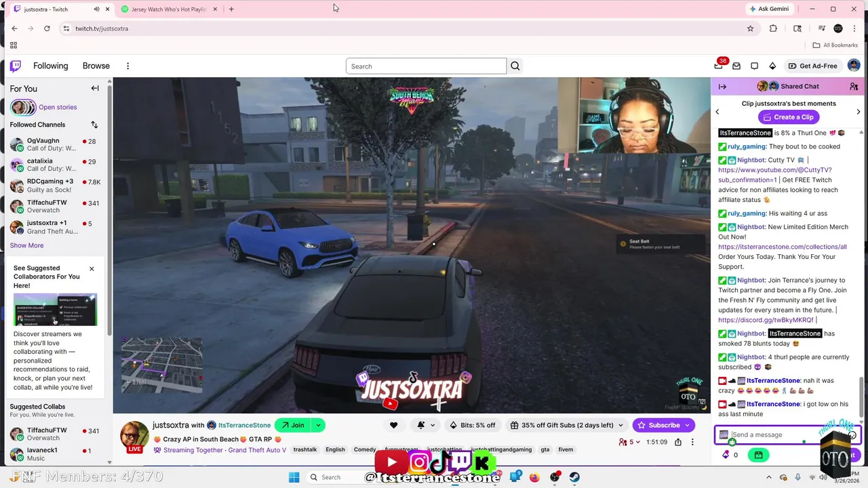
Task: Expand the Subscribe dropdown arrow
Action: [x=687, y=425]
